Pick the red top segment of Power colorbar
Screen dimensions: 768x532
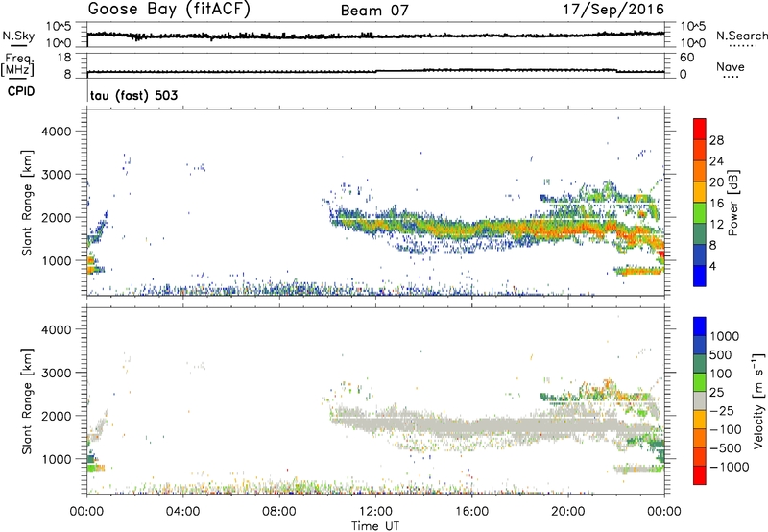tap(700, 129)
